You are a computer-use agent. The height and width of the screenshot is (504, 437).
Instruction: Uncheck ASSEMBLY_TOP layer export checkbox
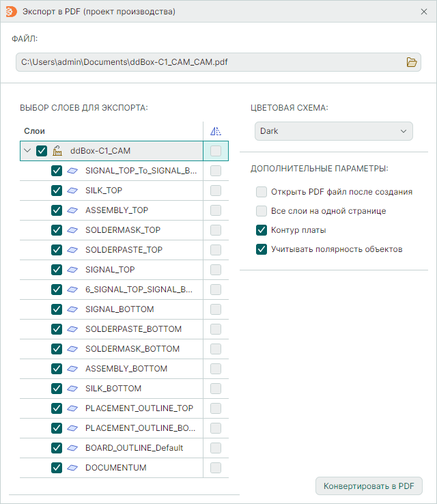[x=57, y=210]
